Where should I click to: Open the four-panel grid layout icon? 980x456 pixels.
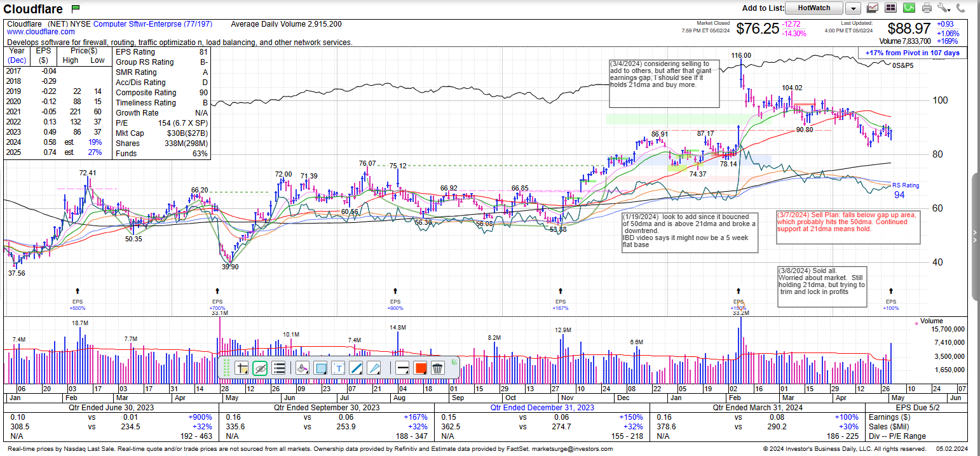[x=890, y=8]
